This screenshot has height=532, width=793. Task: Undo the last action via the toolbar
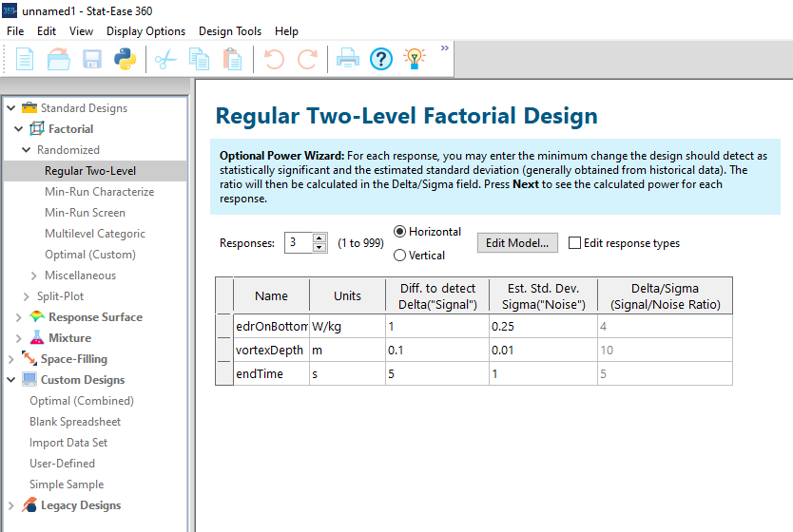tap(274, 59)
